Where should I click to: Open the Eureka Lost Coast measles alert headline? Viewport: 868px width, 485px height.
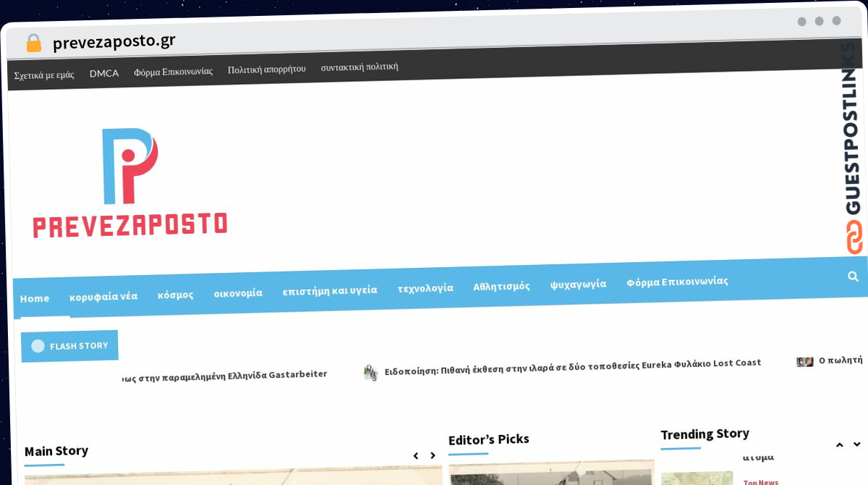[573, 366]
